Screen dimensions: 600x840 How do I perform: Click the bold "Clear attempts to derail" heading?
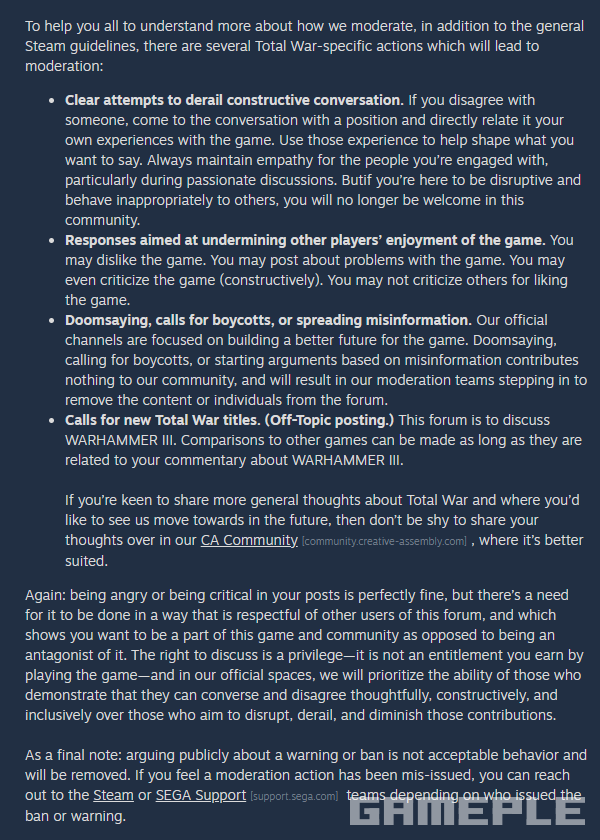click(234, 100)
